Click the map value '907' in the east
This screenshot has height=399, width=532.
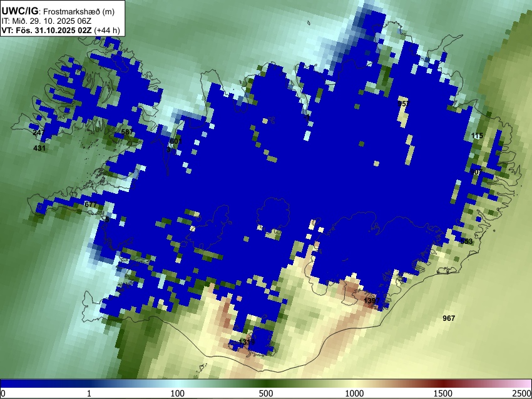pos(476,172)
